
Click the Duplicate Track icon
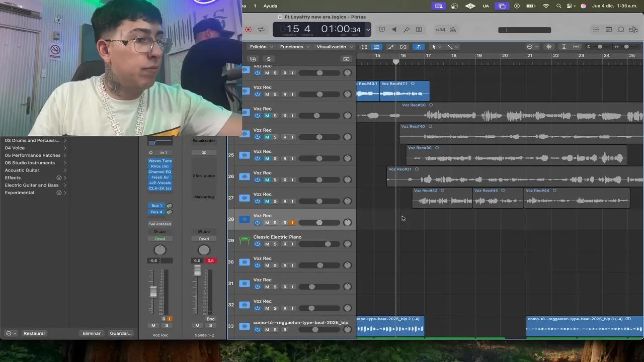[x=253, y=59]
